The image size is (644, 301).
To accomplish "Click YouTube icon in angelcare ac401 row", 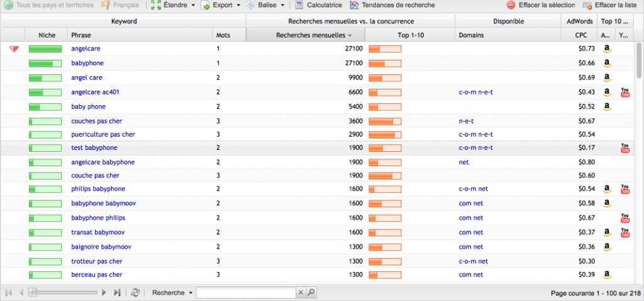I will (x=625, y=93).
